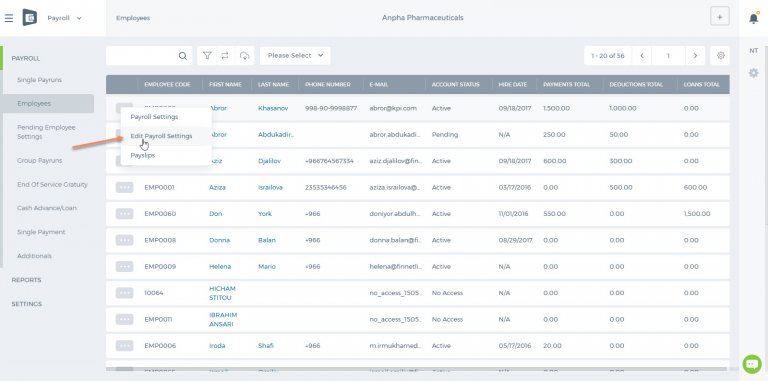The height and width of the screenshot is (381, 768).
Task: Open Group Payruns in sidebar
Action: tap(40, 161)
